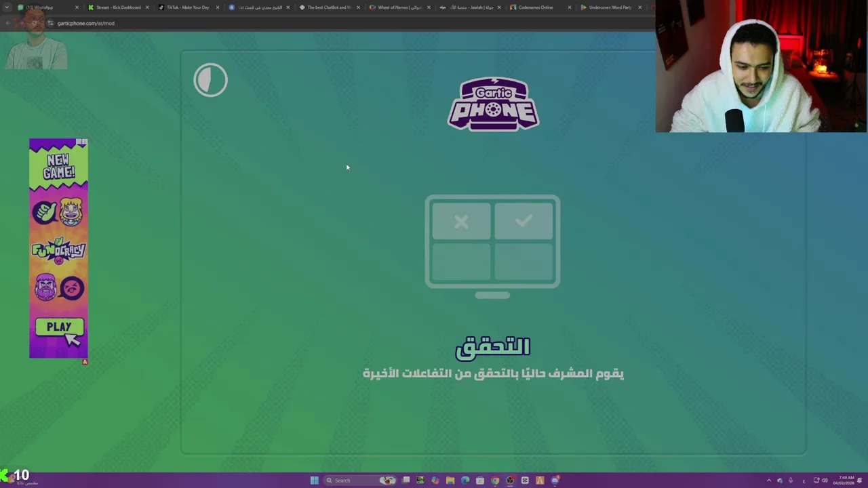This screenshot has height=488, width=868.
Task: Click the Arabic title "التحقق"
Action: tap(492, 347)
